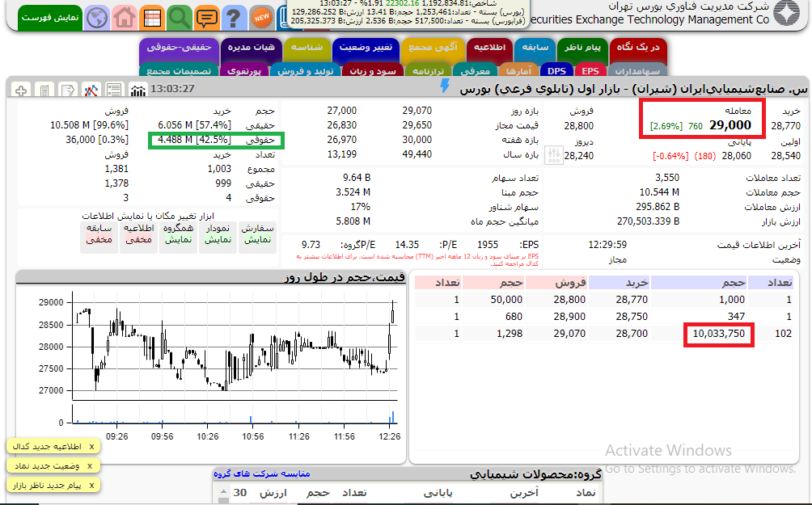Open the calculator icon in instrument toolbar
This screenshot has height=505, width=812.
(x=44, y=90)
